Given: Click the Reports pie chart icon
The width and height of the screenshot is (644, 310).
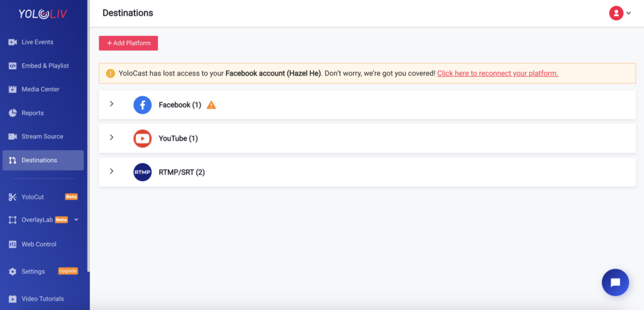Looking at the screenshot, I should pyautogui.click(x=13, y=113).
